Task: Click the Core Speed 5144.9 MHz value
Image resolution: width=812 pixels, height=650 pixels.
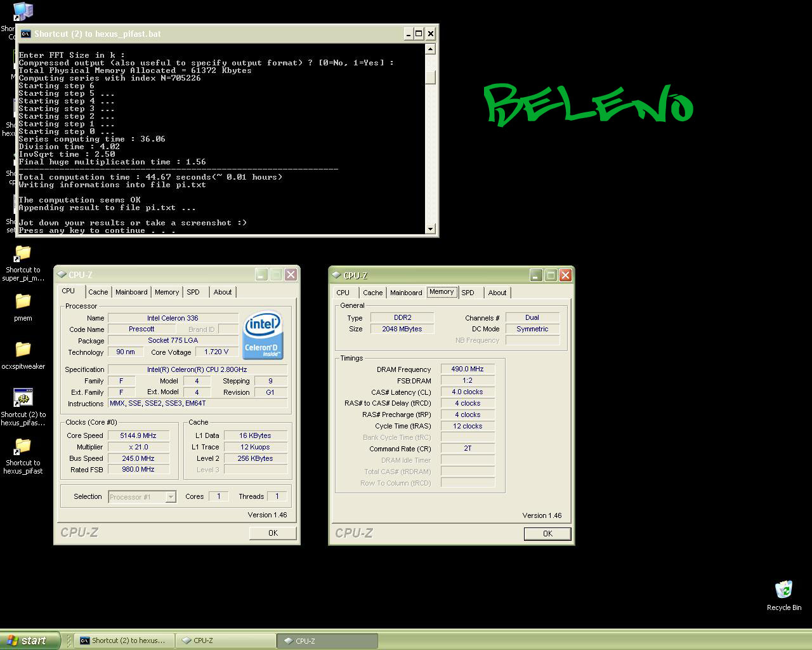Action: coord(138,435)
